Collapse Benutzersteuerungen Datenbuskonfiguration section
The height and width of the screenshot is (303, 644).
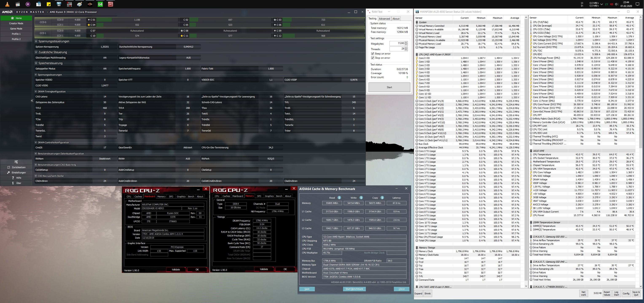[x=36, y=153]
